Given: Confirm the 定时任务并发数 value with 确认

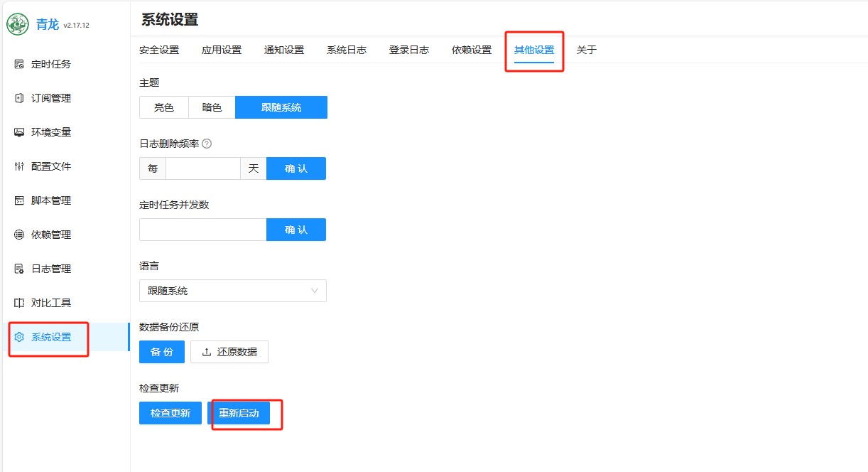Looking at the screenshot, I should [296, 230].
